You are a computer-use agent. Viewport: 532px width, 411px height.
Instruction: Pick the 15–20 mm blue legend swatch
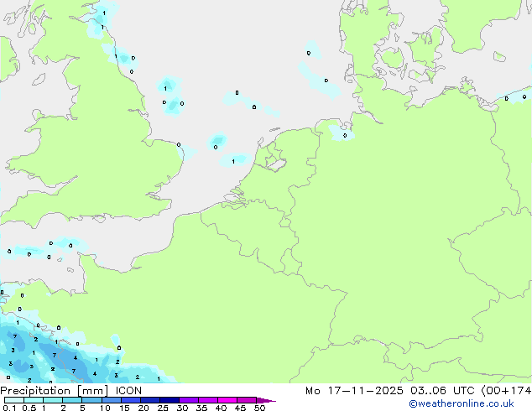tap(131, 400)
